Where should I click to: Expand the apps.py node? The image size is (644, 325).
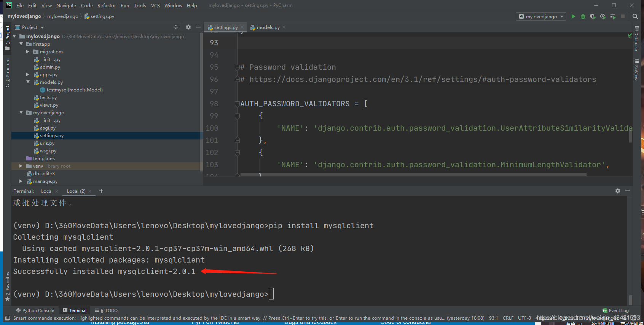click(28, 74)
